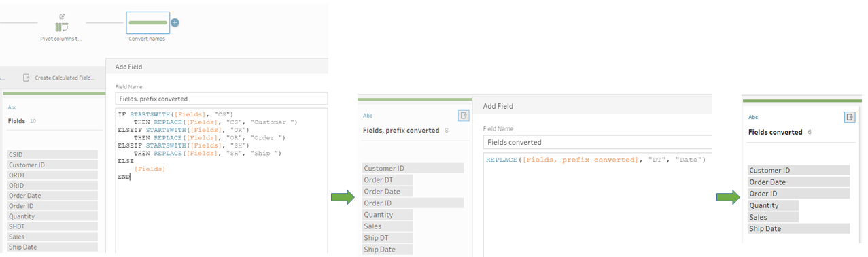Open the menu icon on Fields converted
Image resolution: width=868 pixels, height=257 pixels.
pos(850,117)
